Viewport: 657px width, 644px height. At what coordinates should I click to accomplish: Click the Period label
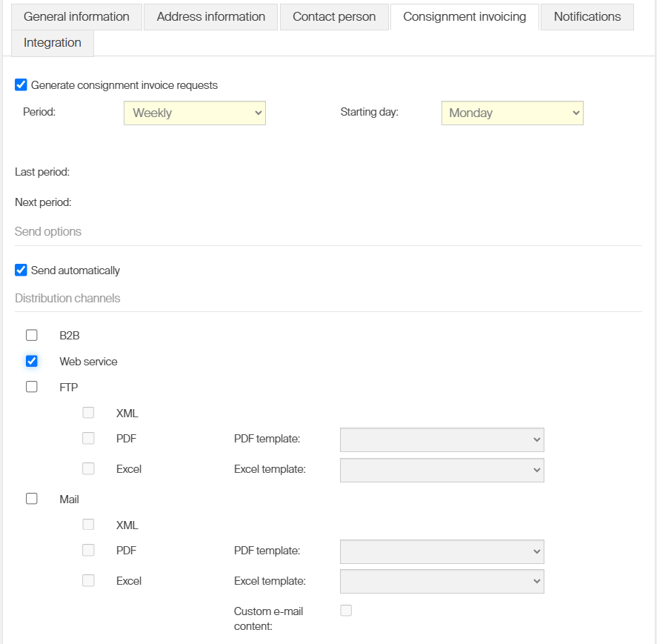click(39, 112)
